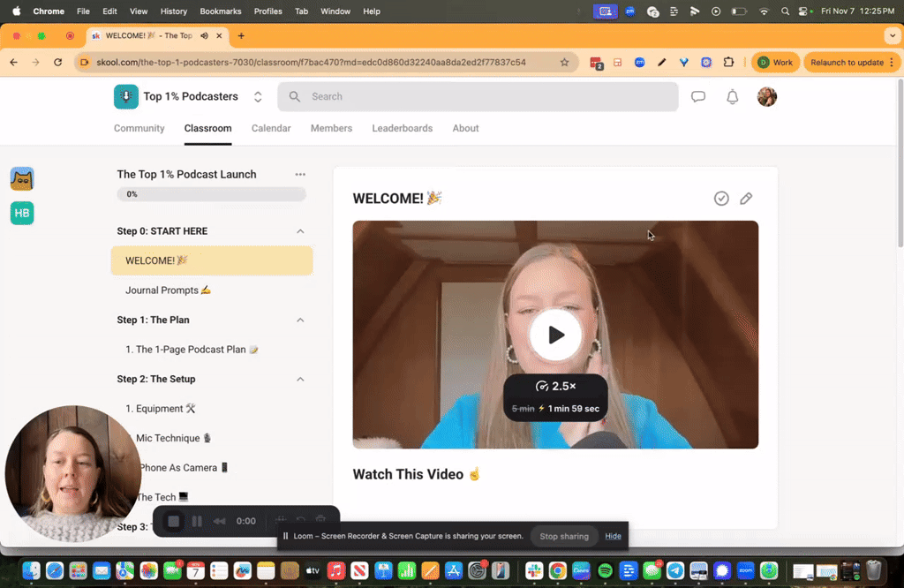The image size is (904, 588).
Task: Click the Top 1% Podcasters microphone logo
Action: (125, 97)
